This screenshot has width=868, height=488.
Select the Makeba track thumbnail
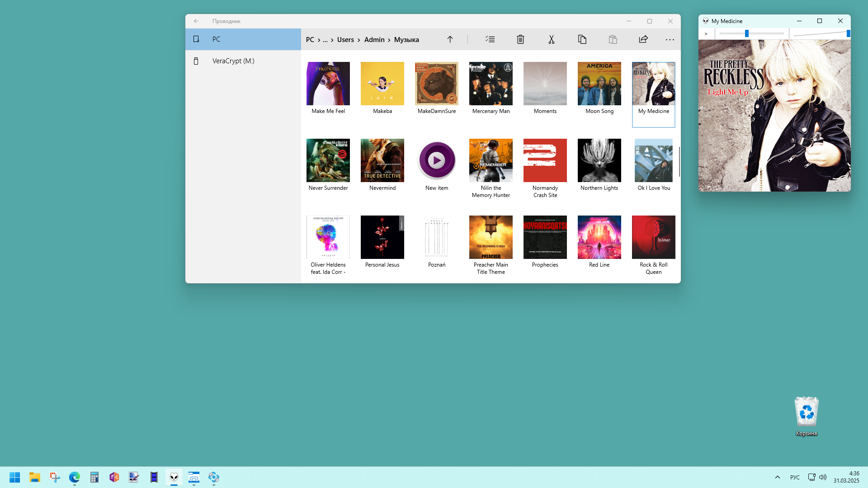coord(382,84)
